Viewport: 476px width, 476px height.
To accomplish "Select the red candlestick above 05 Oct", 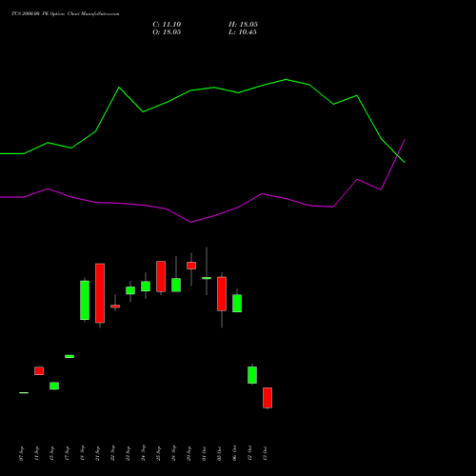I will [222, 294].
